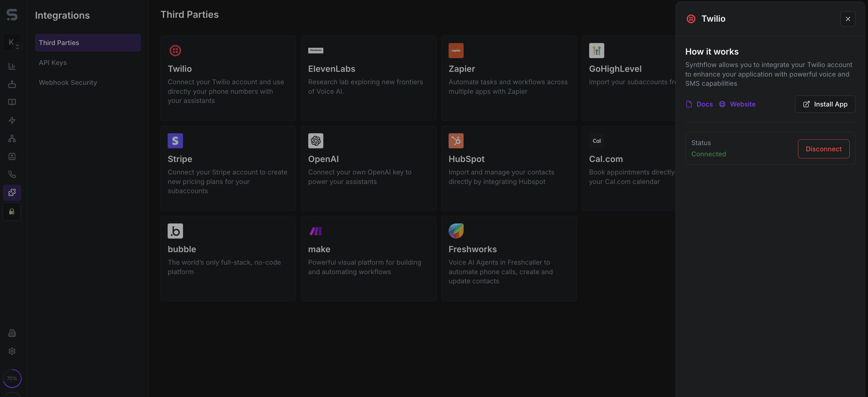
Task: Click the Twilio card logo
Action: 175,50
